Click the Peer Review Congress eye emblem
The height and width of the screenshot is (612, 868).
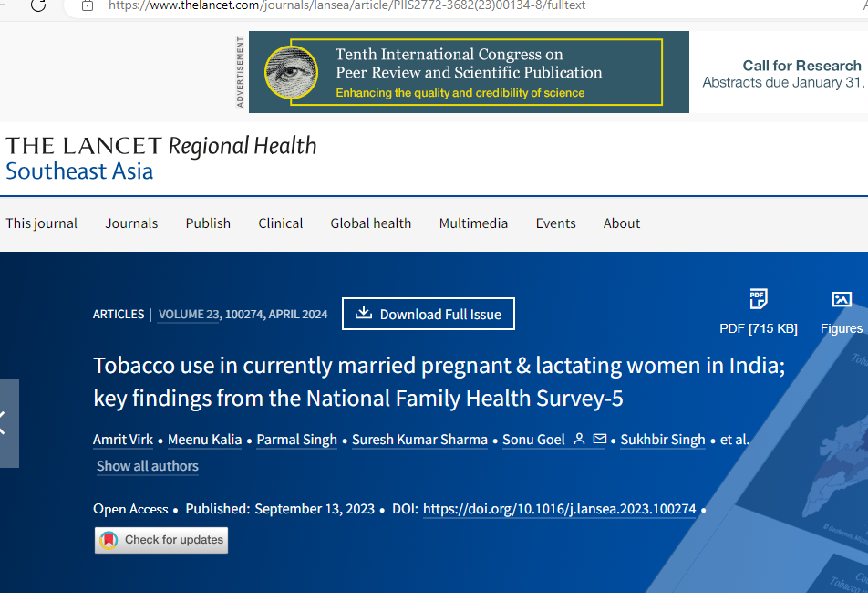[288, 71]
